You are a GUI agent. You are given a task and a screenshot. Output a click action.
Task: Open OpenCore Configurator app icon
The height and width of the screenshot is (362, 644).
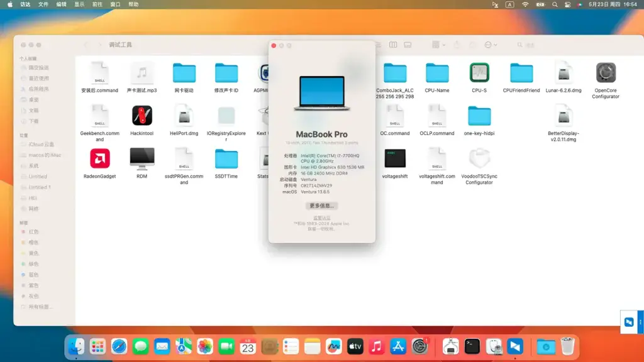point(606,73)
